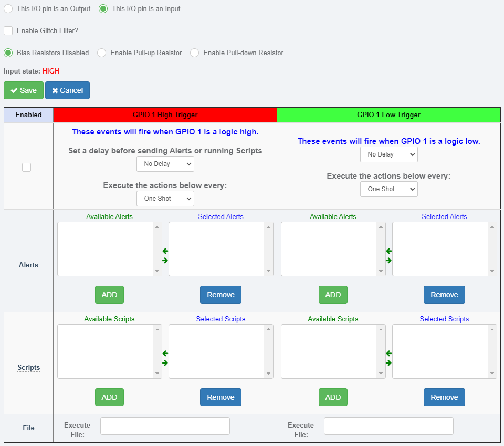Click left arrow in High Trigger Alerts

click(165, 251)
